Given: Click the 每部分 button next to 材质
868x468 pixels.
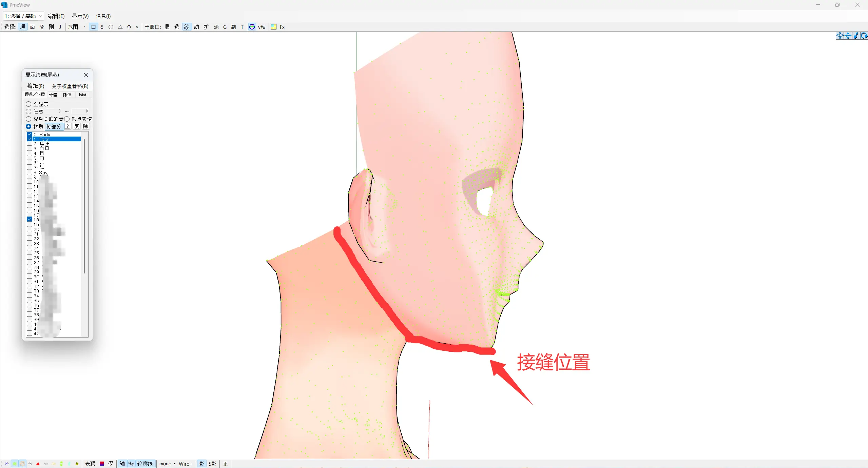Looking at the screenshot, I should (54, 126).
